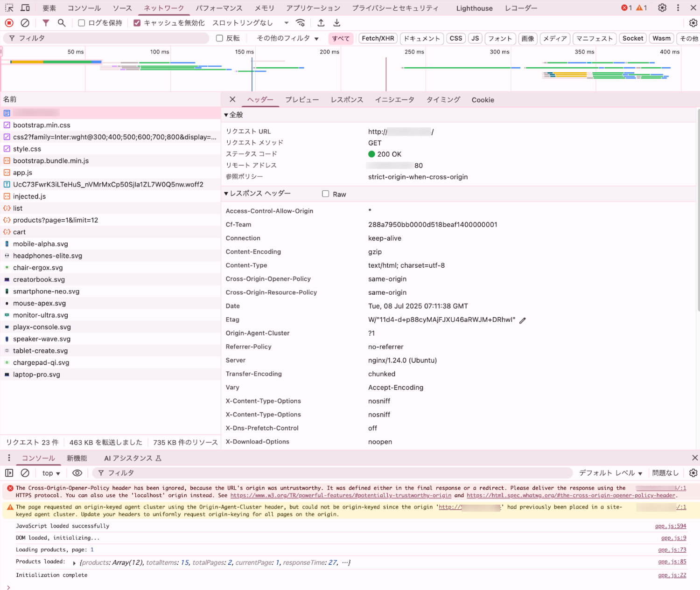Image resolution: width=700 pixels, height=590 pixels.
Task: Toggle the JS type filter
Action: coord(475,38)
